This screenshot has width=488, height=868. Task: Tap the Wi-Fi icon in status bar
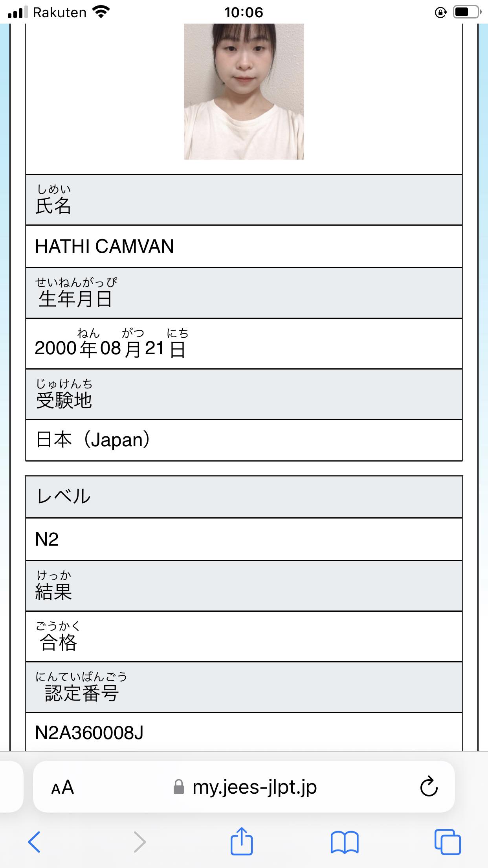pyautogui.click(x=101, y=13)
